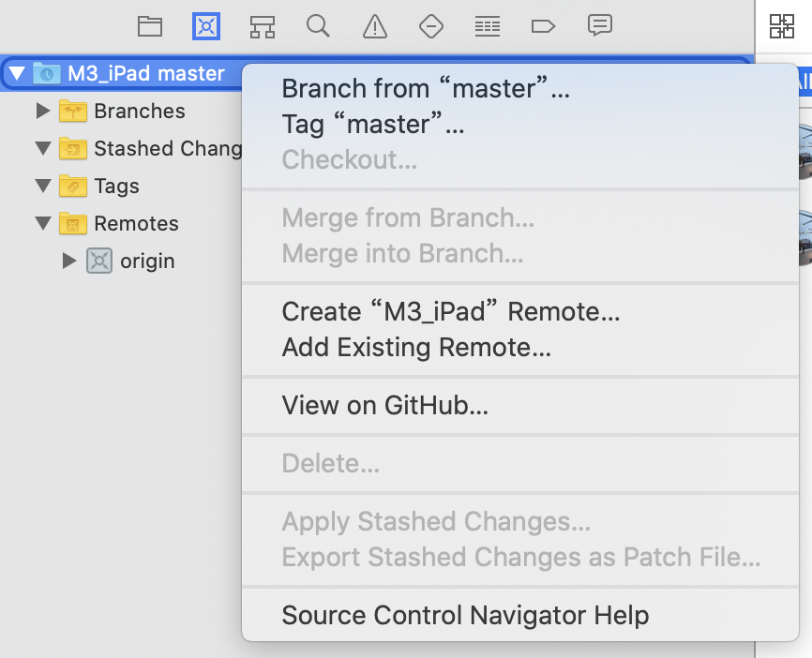Click the grid icon in the editor's top corner
This screenshot has height=658, width=812.
pos(781,26)
